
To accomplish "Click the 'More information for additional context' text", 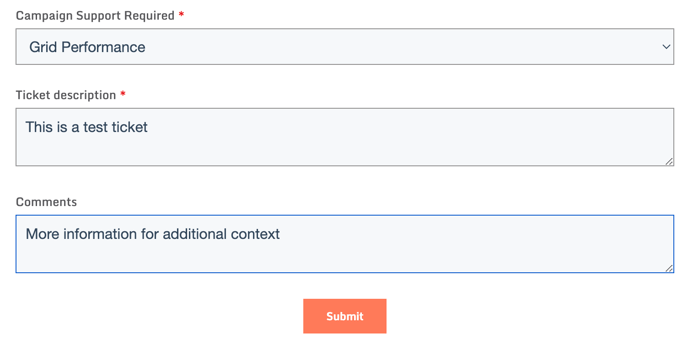I will tap(152, 234).
